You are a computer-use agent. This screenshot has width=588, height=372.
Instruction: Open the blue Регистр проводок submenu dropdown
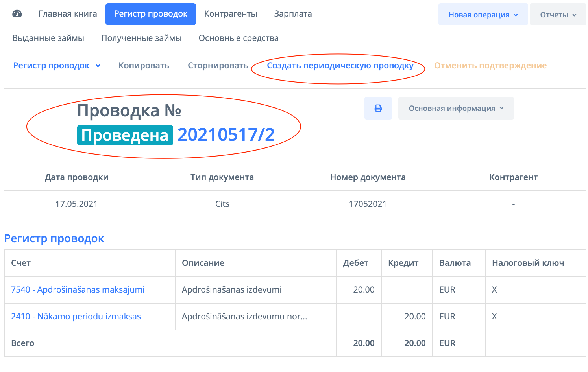click(x=57, y=66)
